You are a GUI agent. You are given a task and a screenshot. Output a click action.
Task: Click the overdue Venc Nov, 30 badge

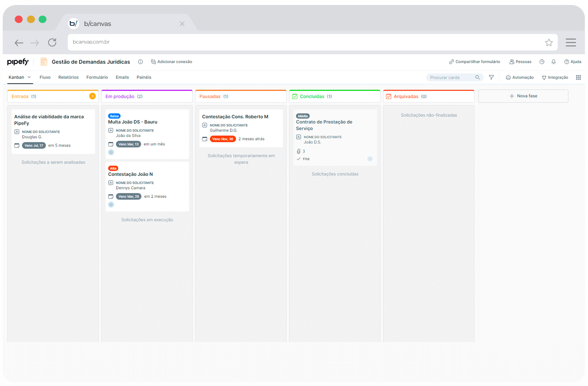[223, 139]
